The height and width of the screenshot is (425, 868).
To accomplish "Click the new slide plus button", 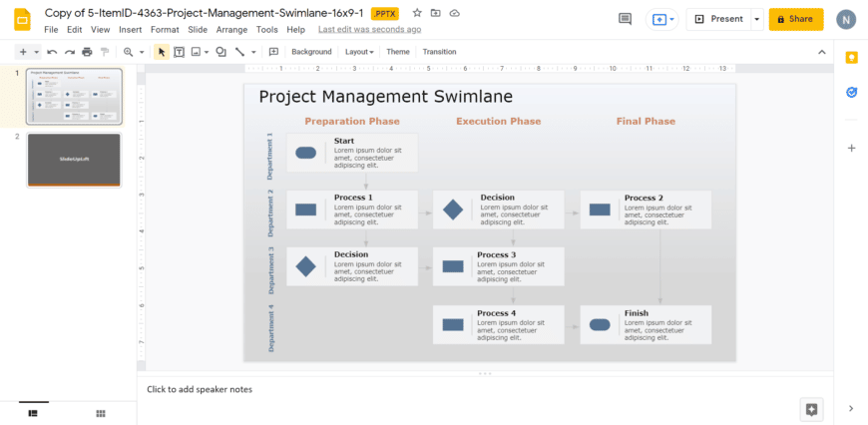I will point(23,52).
